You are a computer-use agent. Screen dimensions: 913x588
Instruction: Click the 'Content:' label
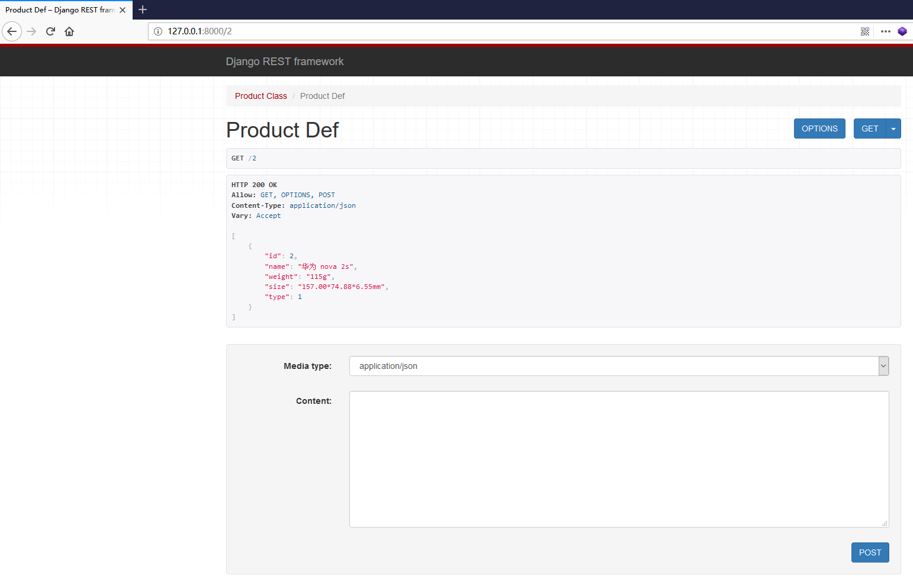pyautogui.click(x=314, y=401)
